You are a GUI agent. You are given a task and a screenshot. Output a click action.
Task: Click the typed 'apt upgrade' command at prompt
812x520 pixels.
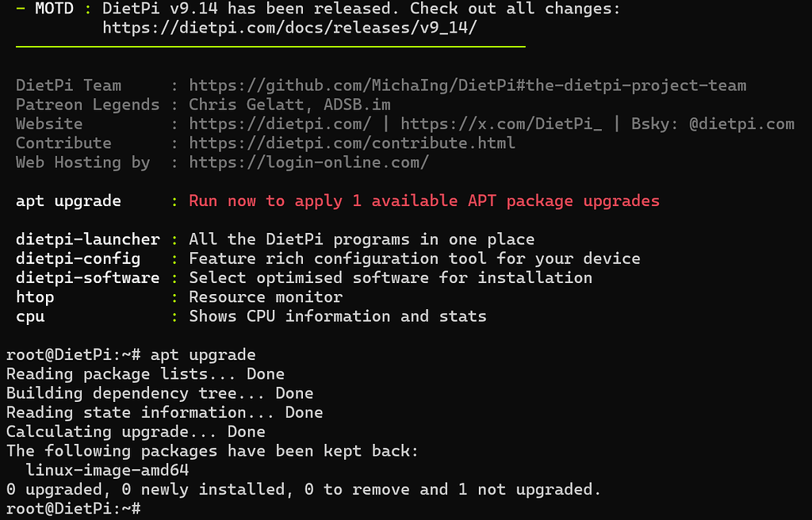[x=203, y=354]
